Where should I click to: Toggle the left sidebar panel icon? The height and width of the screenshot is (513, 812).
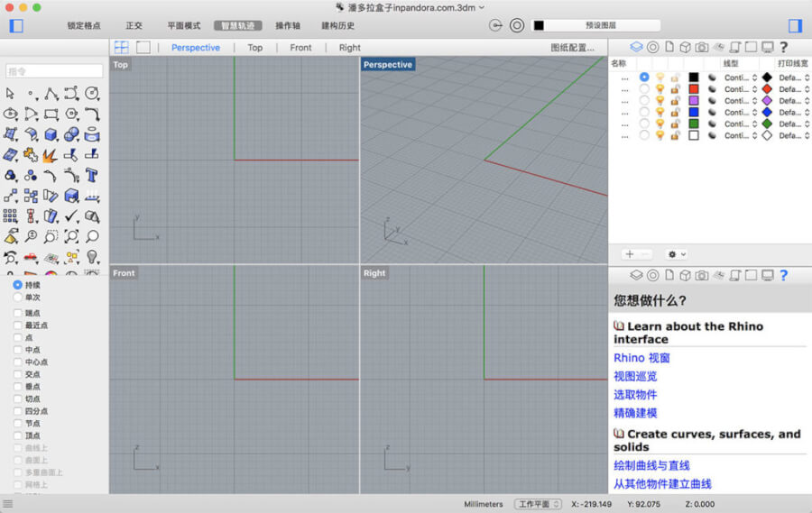click(16, 25)
